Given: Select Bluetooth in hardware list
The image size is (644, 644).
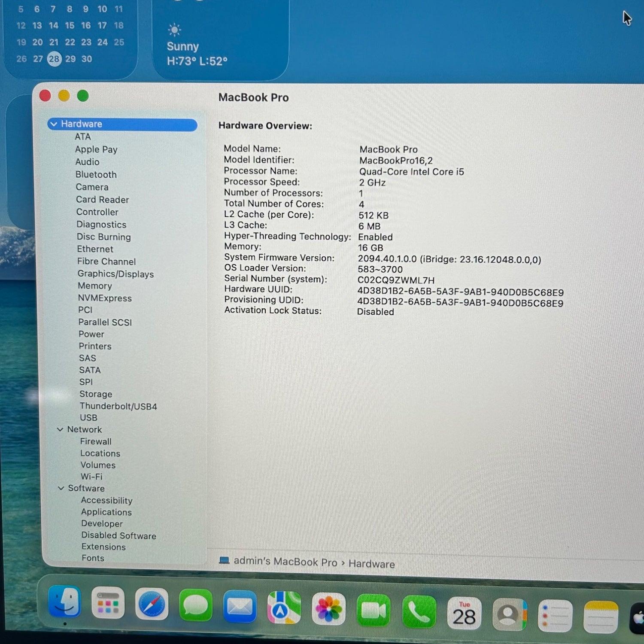Looking at the screenshot, I should pyautogui.click(x=96, y=174).
